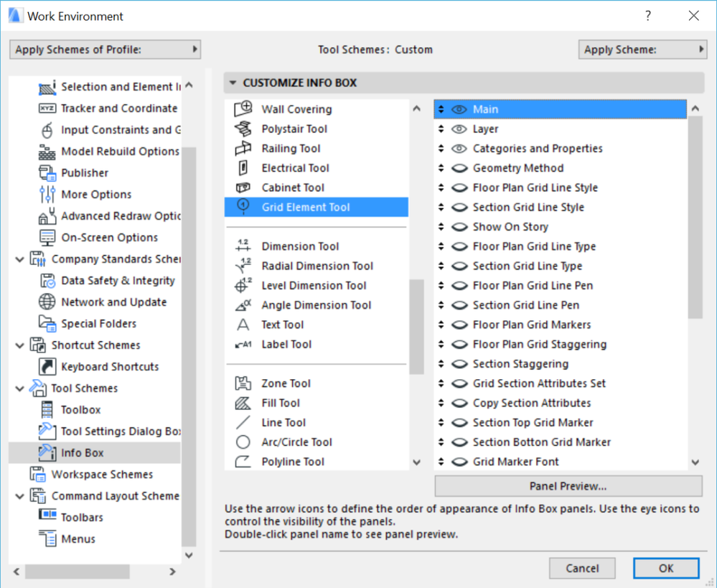Screen dimensions: 717x588
Task: Show the Geometry Method panel eye icon
Action: coord(459,168)
